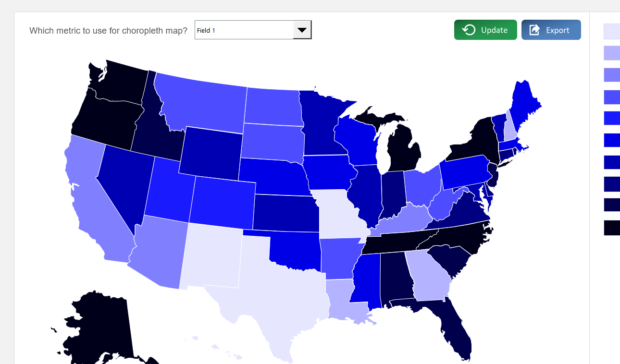
Task: Select the lightest legend color swatch
Action: click(x=611, y=31)
